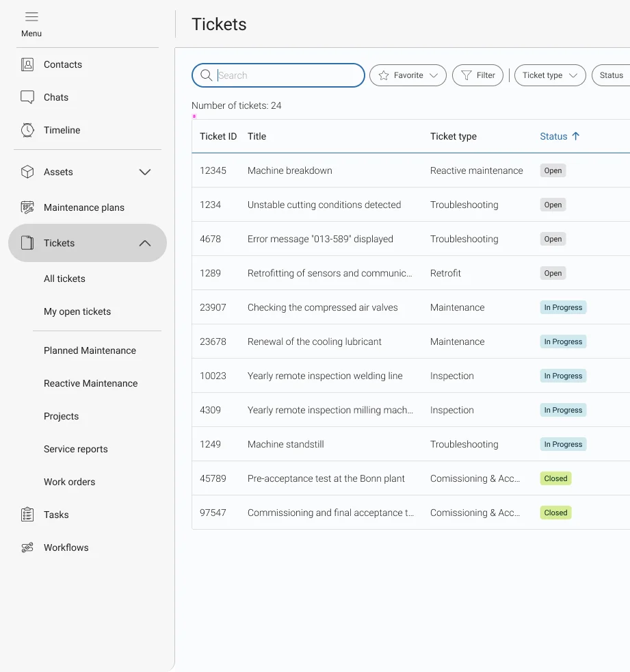Viewport: 630px width, 672px height.
Task: Open Chats from the sidebar
Action: (x=56, y=97)
